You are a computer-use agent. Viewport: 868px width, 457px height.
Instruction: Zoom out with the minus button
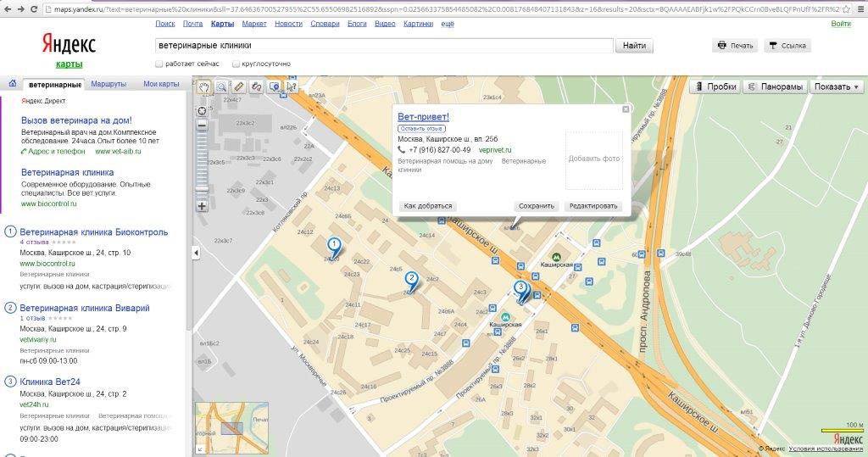point(202,125)
